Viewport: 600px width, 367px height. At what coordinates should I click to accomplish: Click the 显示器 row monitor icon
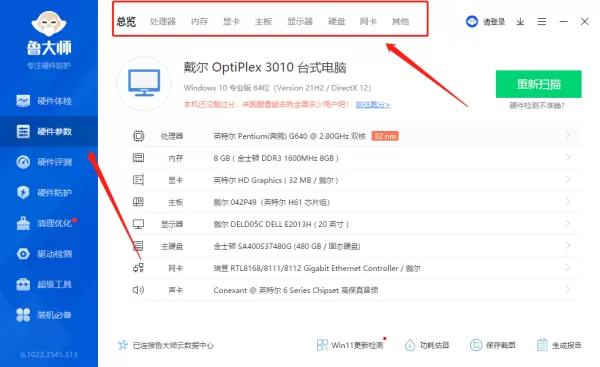point(139,224)
